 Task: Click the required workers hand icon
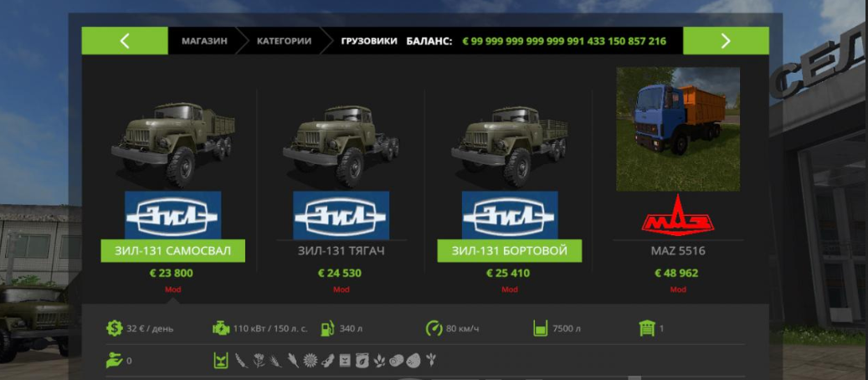click(114, 361)
